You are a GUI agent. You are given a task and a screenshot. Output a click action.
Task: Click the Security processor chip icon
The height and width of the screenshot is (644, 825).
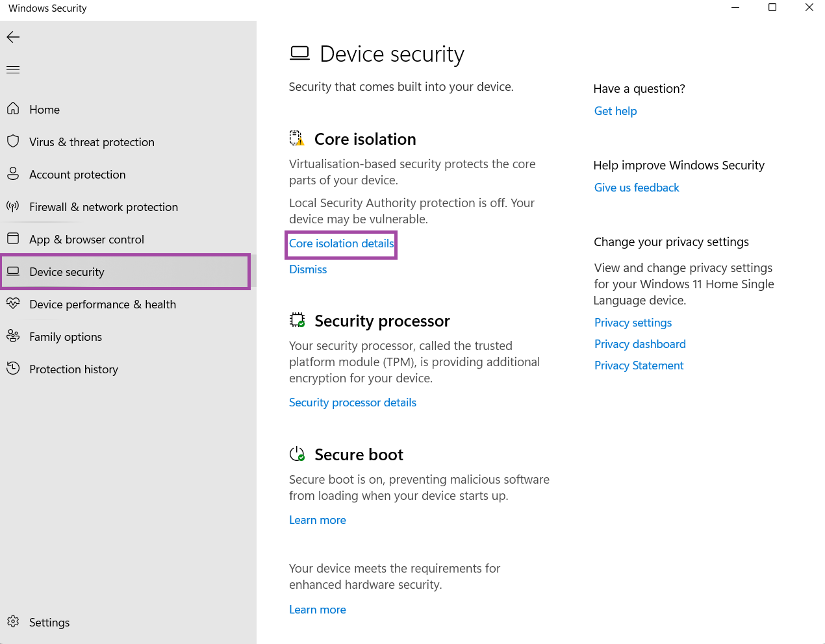point(297,319)
